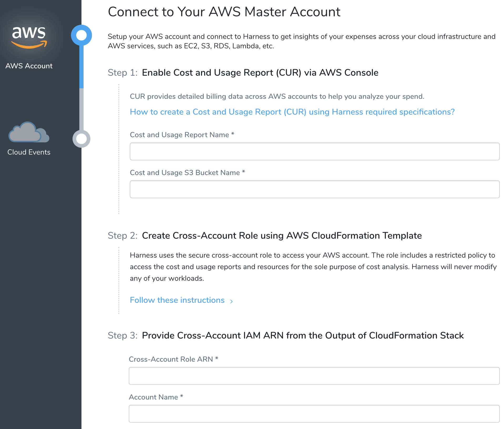Select the Cloud Events cloud icon
This screenshot has height=429, width=504.
click(x=29, y=132)
